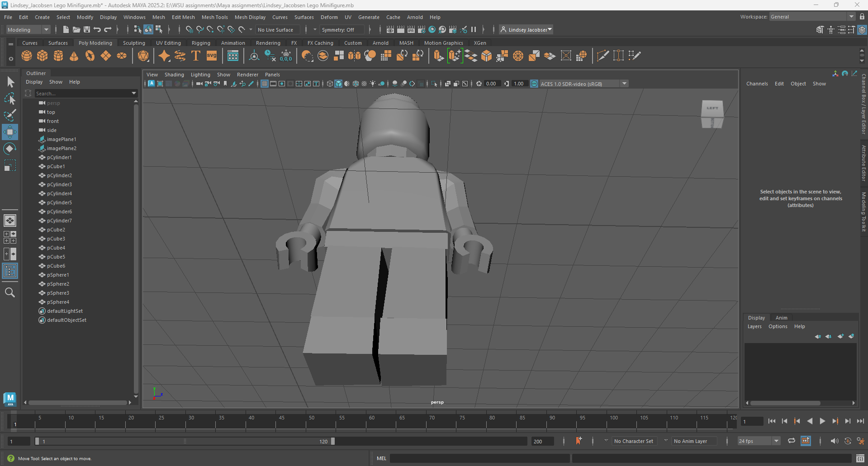Toggle audio mute speaker icon
The width and height of the screenshot is (868, 466).
(x=834, y=441)
